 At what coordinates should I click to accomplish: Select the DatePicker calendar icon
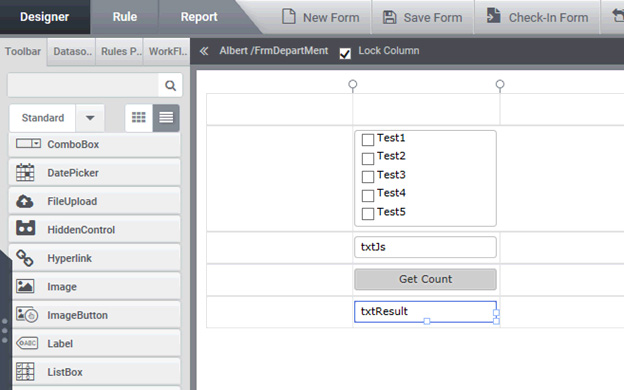tap(25, 172)
